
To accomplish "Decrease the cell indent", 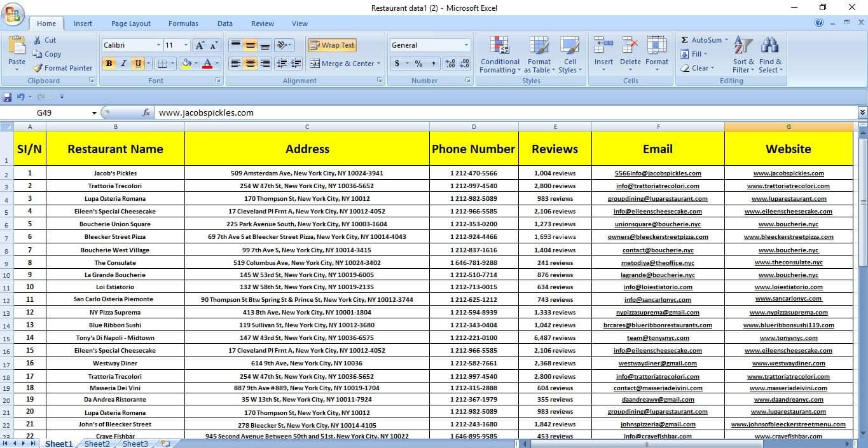I will point(282,64).
